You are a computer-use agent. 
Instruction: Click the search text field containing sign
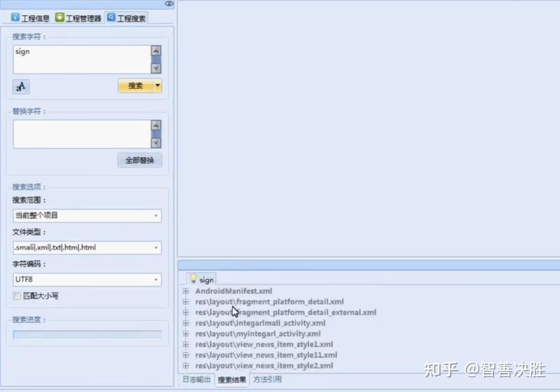[82, 59]
